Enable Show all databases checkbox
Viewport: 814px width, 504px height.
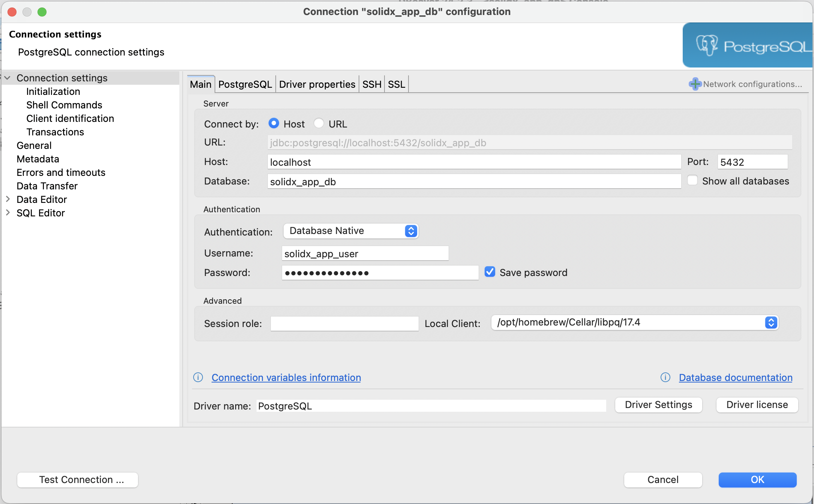(692, 180)
